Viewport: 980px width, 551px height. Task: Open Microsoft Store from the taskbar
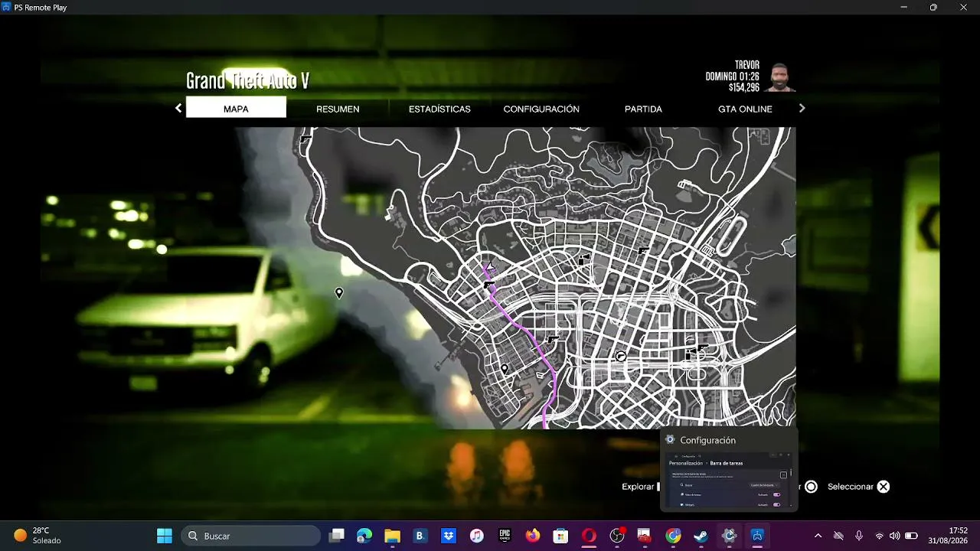click(x=560, y=536)
